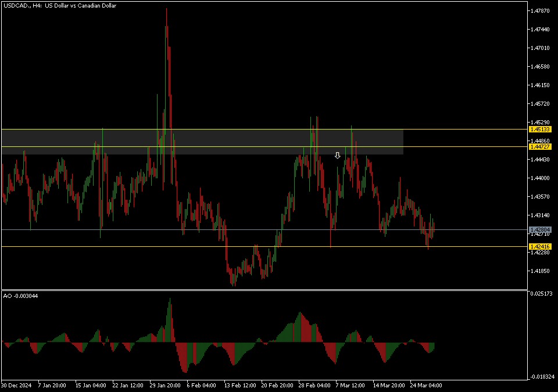Select the 1.45133 yellow price label

(540, 129)
